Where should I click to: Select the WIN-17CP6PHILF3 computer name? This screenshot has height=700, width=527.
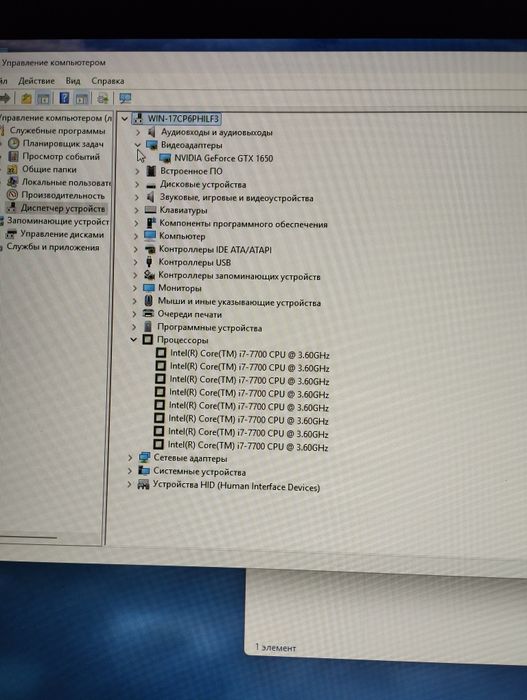click(183, 119)
